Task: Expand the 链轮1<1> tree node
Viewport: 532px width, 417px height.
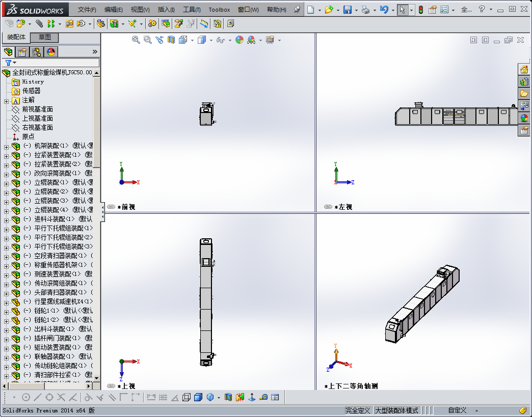Action: pos(6,312)
